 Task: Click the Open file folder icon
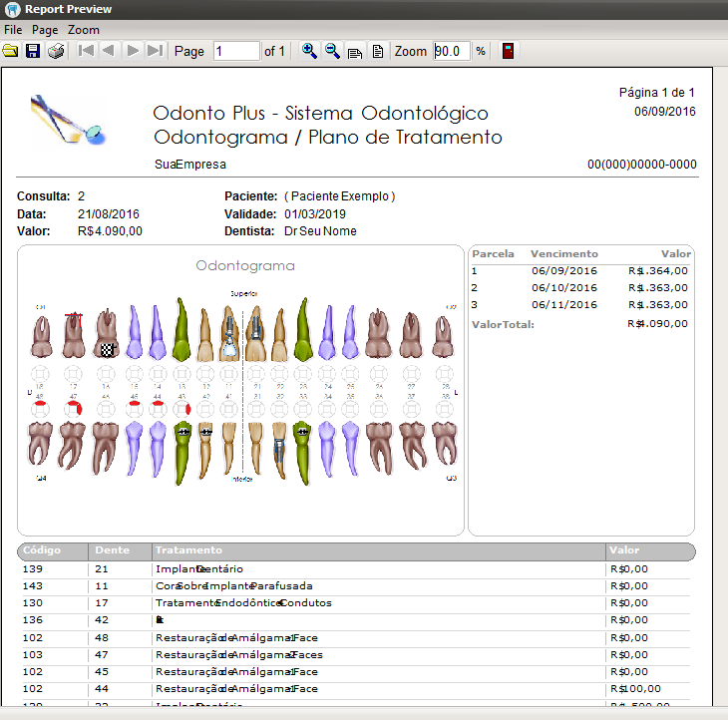point(10,51)
